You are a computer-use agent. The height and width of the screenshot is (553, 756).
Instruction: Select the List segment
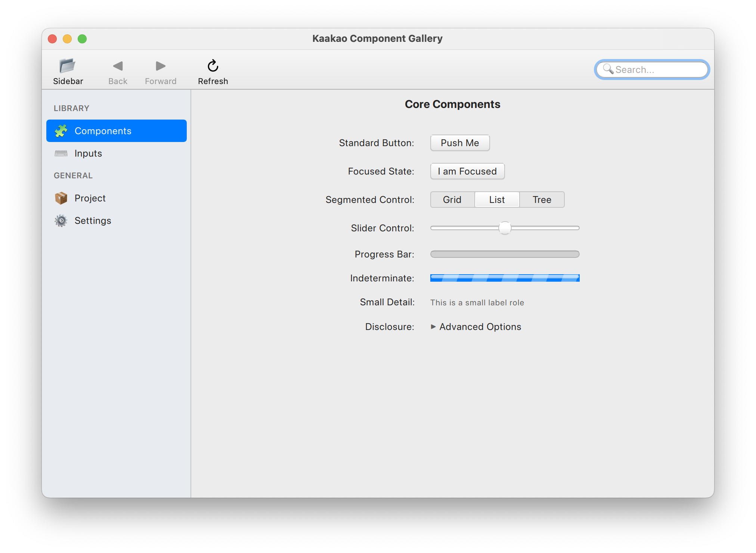497,200
